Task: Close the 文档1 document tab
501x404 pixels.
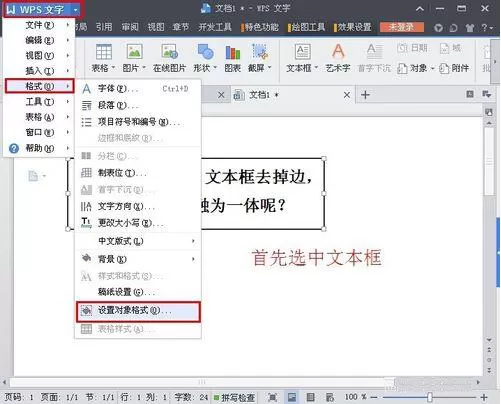Action: coord(347,95)
